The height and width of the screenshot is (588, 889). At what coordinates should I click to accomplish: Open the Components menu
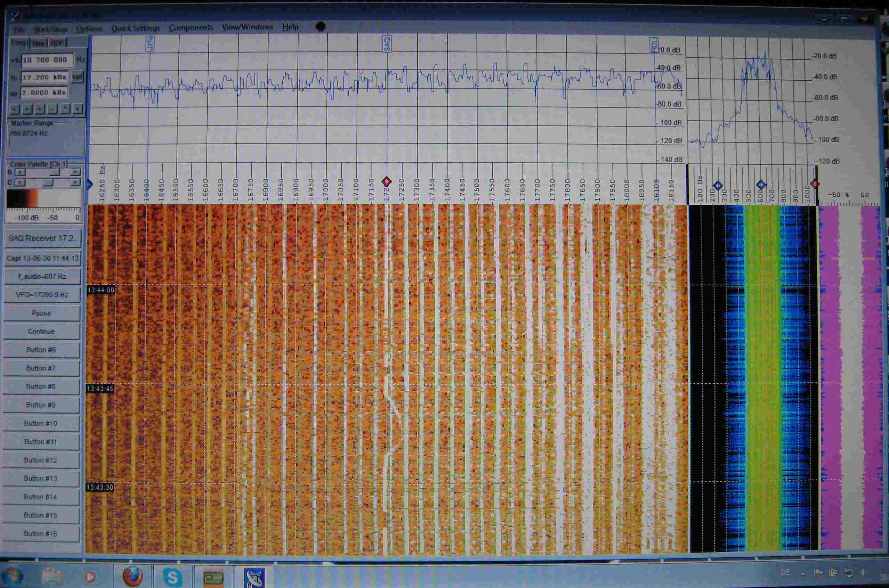point(191,27)
